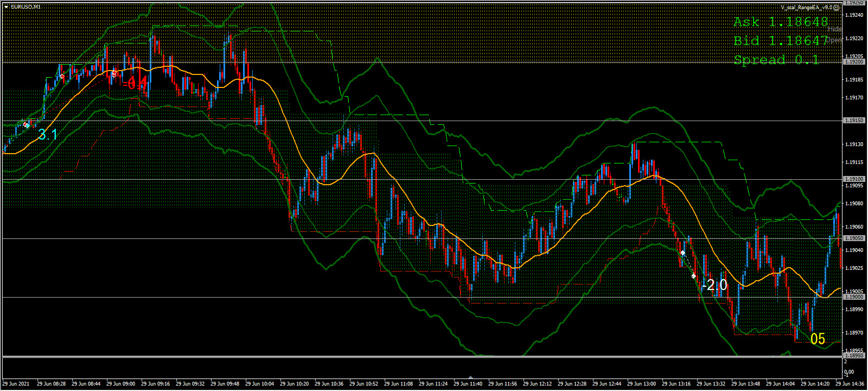Click the 29 Jun 09:00 time label

[x=120, y=384]
